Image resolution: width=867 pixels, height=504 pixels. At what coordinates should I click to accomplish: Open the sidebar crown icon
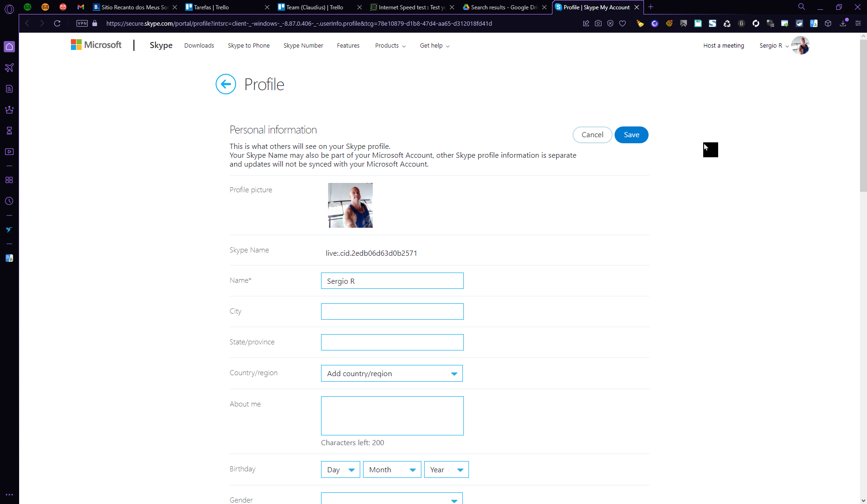[9, 110]
